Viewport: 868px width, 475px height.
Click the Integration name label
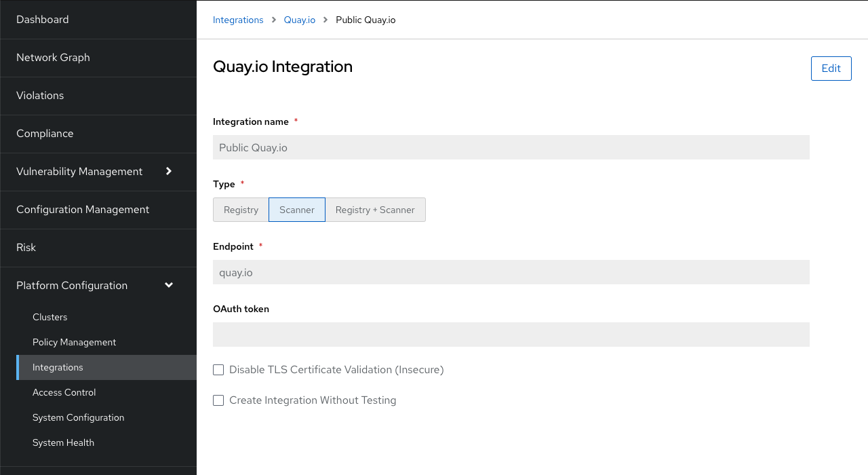pyautogui.click(x=251, y=121)
